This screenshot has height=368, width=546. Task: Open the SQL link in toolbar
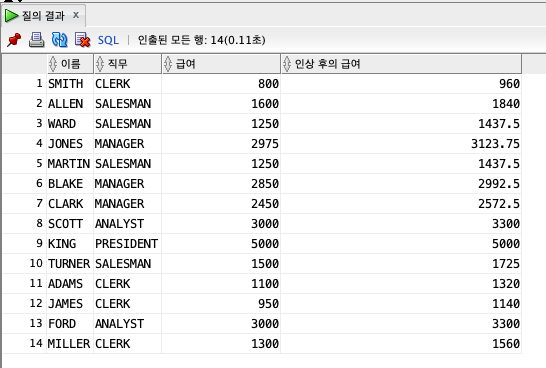coord(108,40)
